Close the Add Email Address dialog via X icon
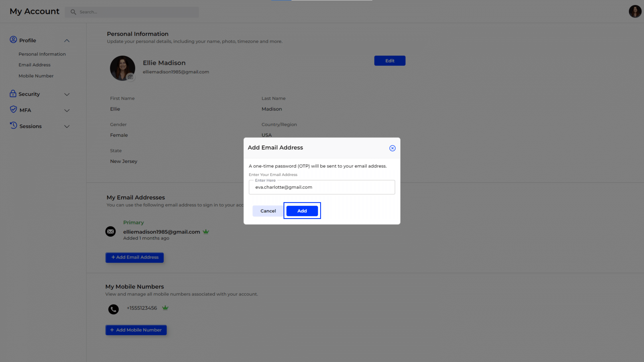This screenshot has height=362, width=644. (x=392, y=148)
